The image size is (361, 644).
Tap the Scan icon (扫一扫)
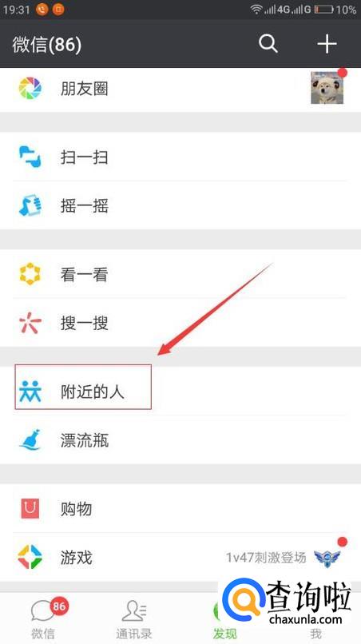coord(30,157)
